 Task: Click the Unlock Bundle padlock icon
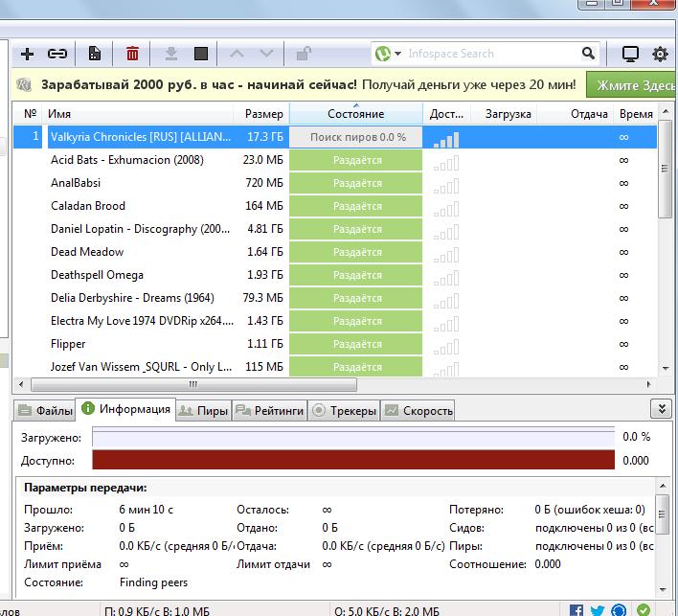click(304, 54)
